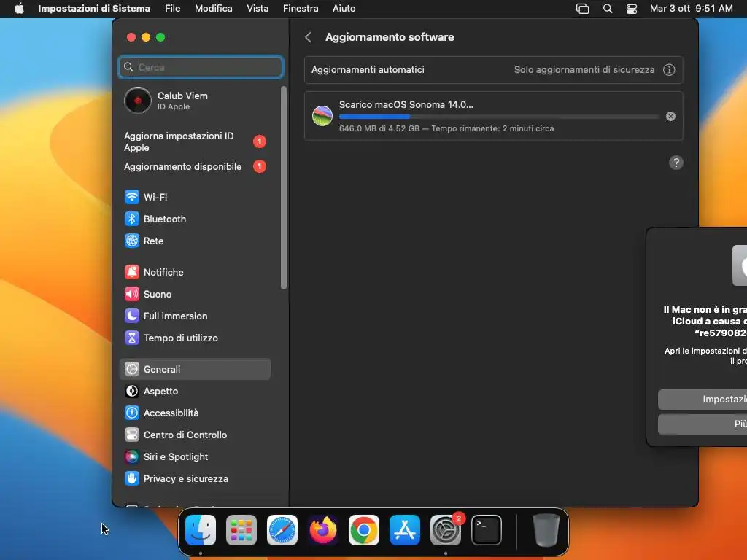Click the download progress bar

click(x=499, y=116)
